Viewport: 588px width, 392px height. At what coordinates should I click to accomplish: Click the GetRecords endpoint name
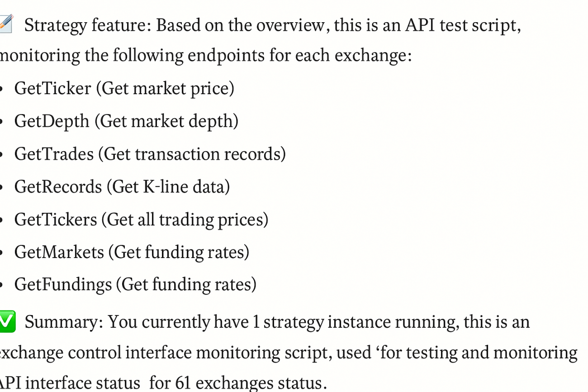click(x=58, y=186)
